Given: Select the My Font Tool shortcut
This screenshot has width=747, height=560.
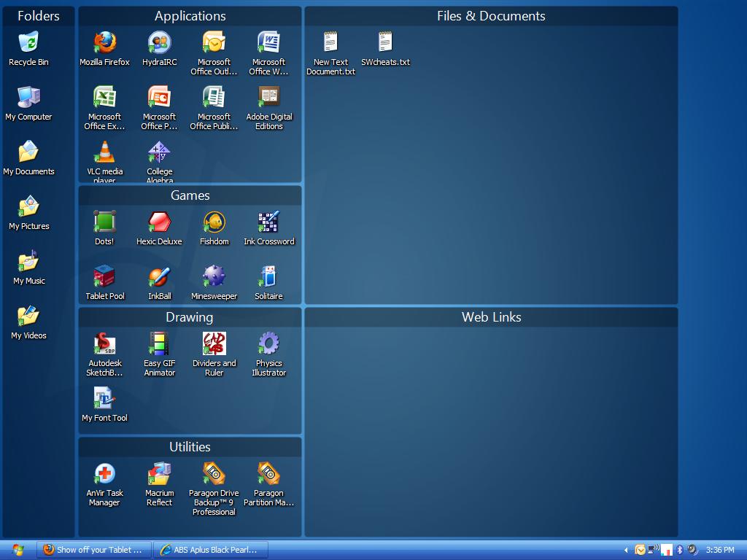Looking at the screenshot, I should tap(104, 398).
